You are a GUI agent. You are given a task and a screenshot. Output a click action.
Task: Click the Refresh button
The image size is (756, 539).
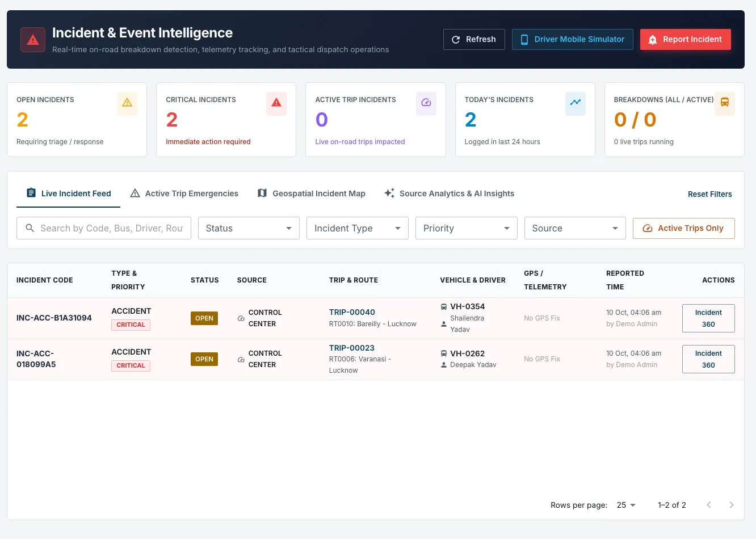click(474, 39)
